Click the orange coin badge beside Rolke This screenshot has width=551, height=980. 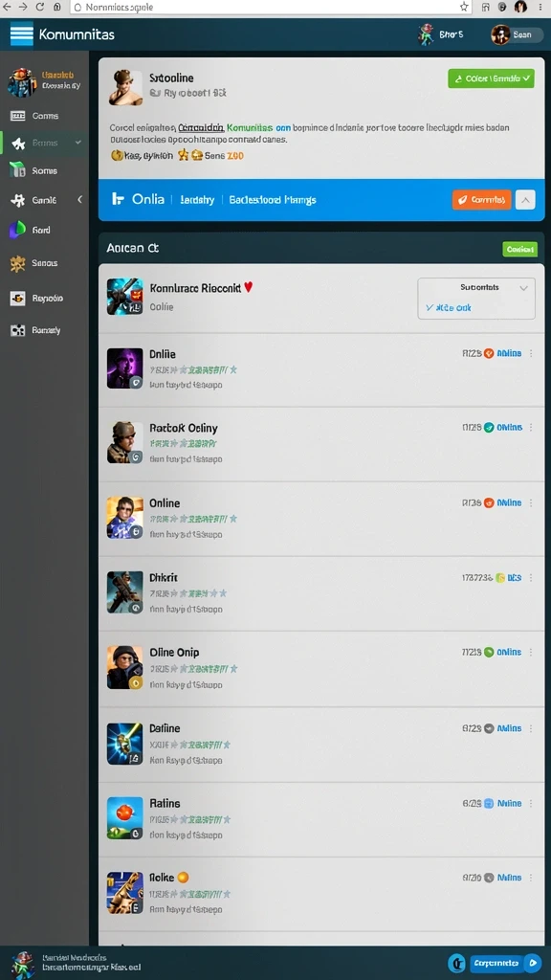tap(183, 877)
